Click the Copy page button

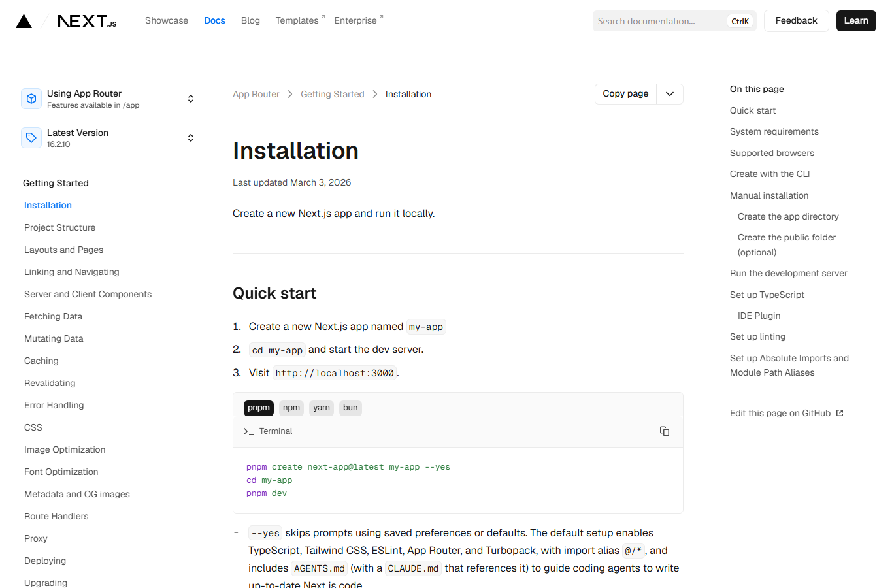tap(625, 94)
